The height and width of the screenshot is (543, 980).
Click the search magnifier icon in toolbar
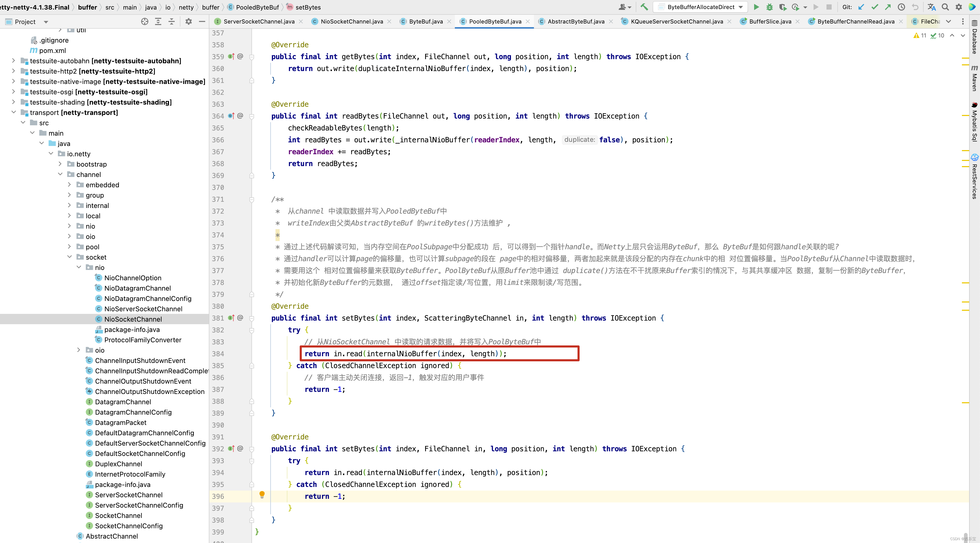point(946,7)
